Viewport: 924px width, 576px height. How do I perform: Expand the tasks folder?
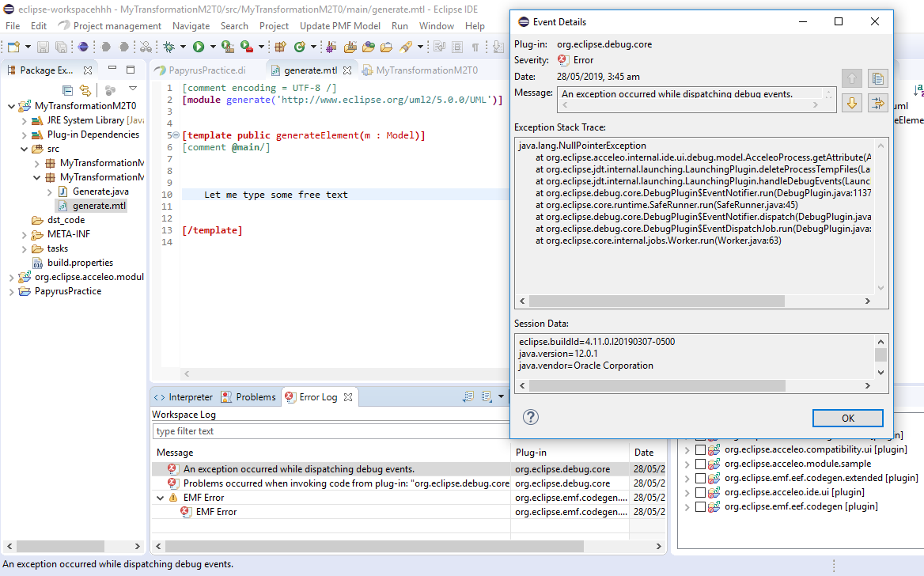(x=25, y=248)
